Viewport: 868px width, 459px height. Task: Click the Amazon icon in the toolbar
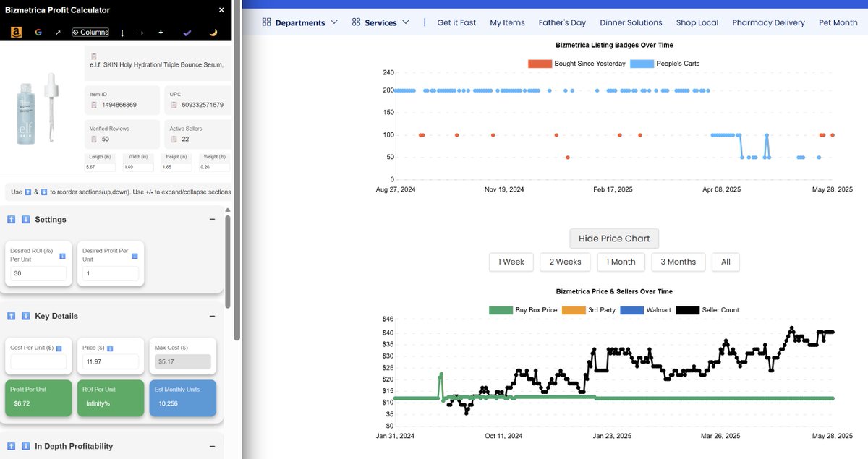(16, 33)
